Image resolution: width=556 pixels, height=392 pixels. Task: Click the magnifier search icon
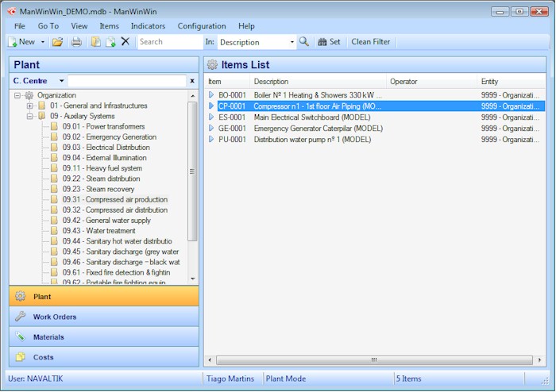point(304,42)
